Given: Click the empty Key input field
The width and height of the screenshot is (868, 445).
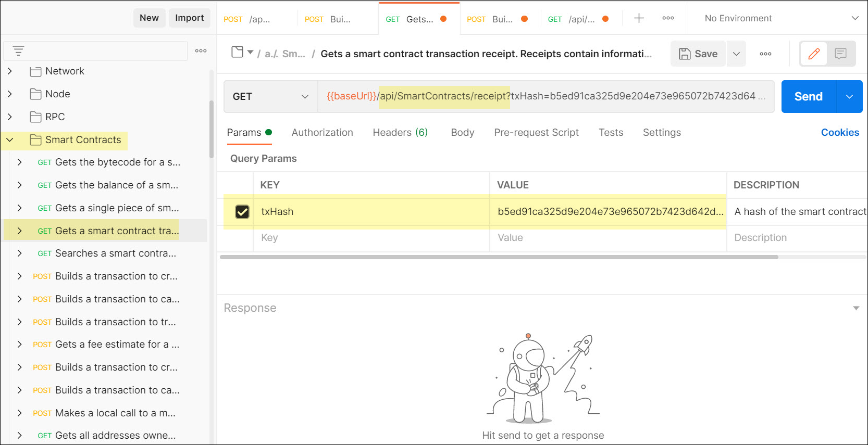Looking at the screenshot, I should 370,238.
